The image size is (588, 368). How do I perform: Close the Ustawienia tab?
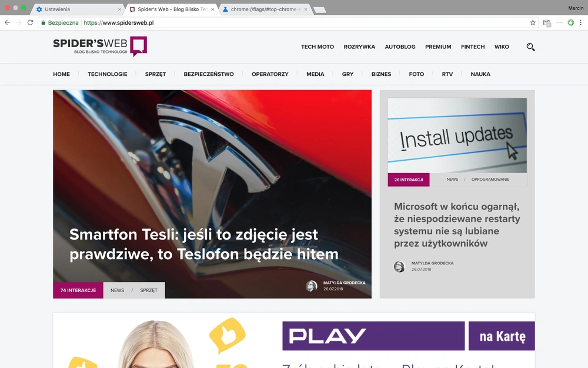click(119, 9)
